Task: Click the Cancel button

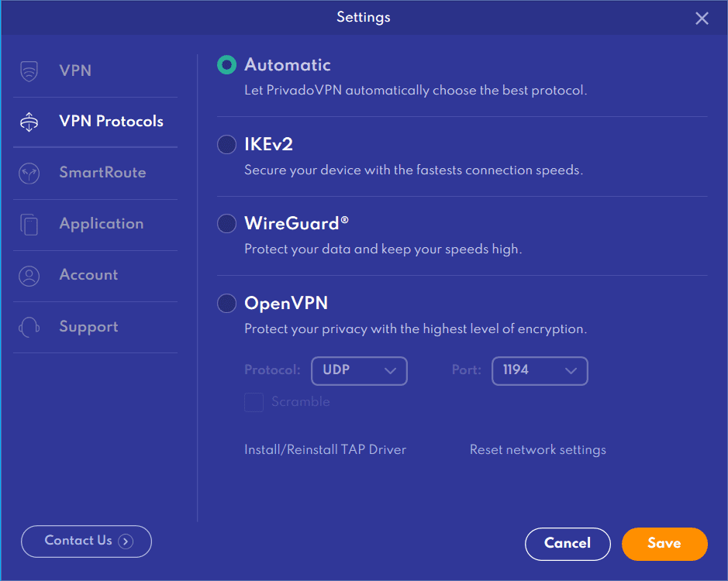Action: point(568,544)
